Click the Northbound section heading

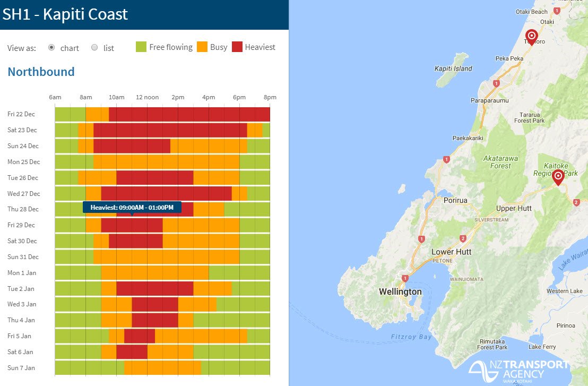[x=41, y=72]
